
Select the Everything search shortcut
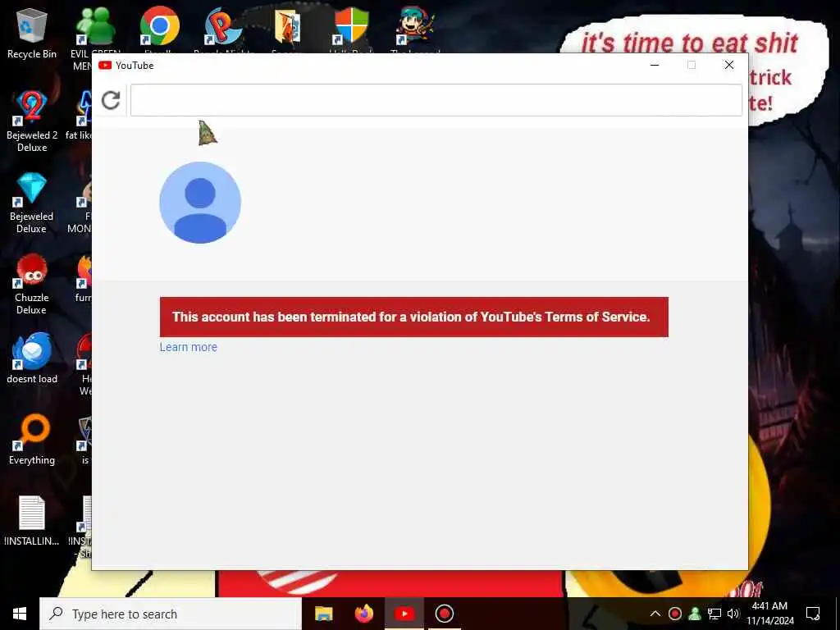pos(32,440)
